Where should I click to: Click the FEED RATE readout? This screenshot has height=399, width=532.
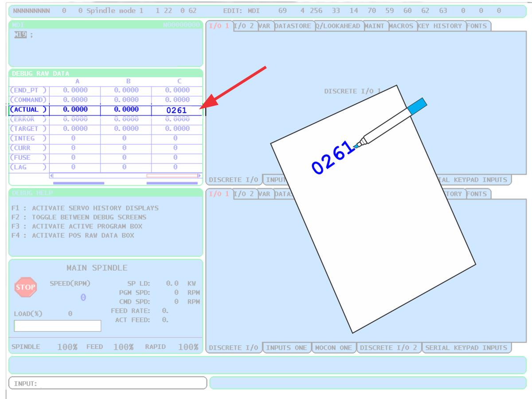point(165,311)
